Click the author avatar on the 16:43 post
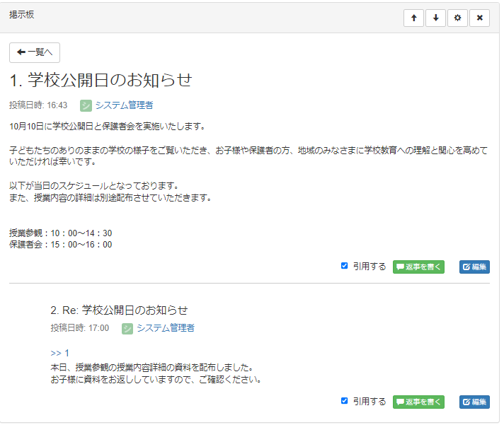This screenshot has width=504, height=425. click(86, 105)
